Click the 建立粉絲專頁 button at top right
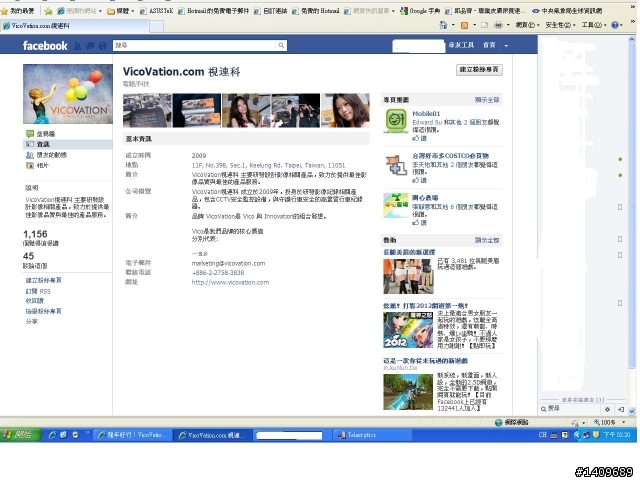The height and width of the screenshot is (480, 640). [x=479, y=70]
